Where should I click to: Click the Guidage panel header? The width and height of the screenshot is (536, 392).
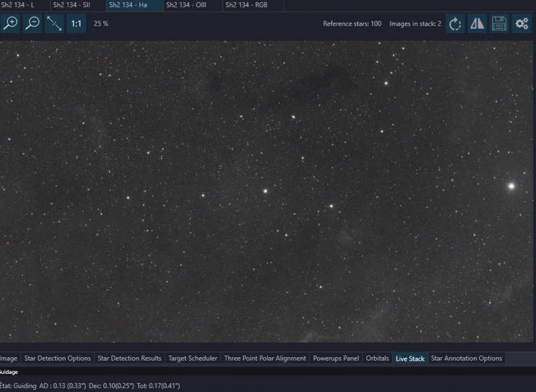pyautogui.click(x=9, y=372)
